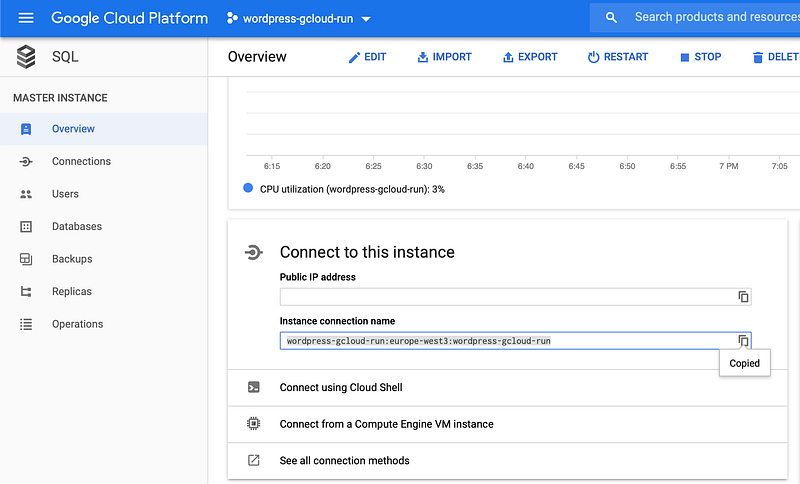Click the project hexagon dots icon

232,18
